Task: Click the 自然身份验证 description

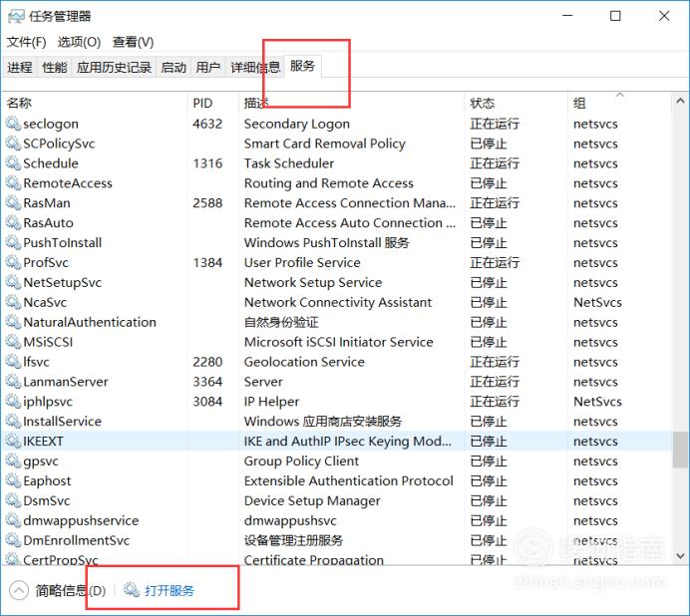Action: pyautogui.click(x=281, y=322)
